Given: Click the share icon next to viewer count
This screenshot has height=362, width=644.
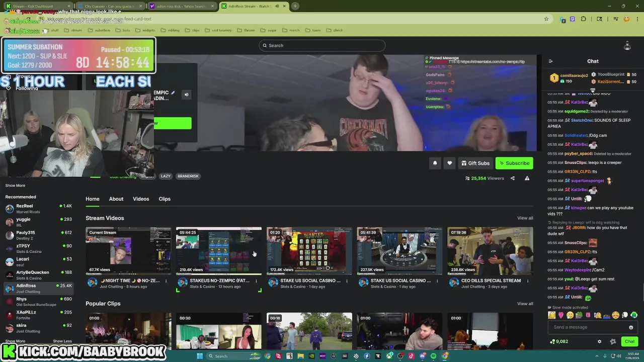Looking at the screenshot, I should [x=513, y=178].
